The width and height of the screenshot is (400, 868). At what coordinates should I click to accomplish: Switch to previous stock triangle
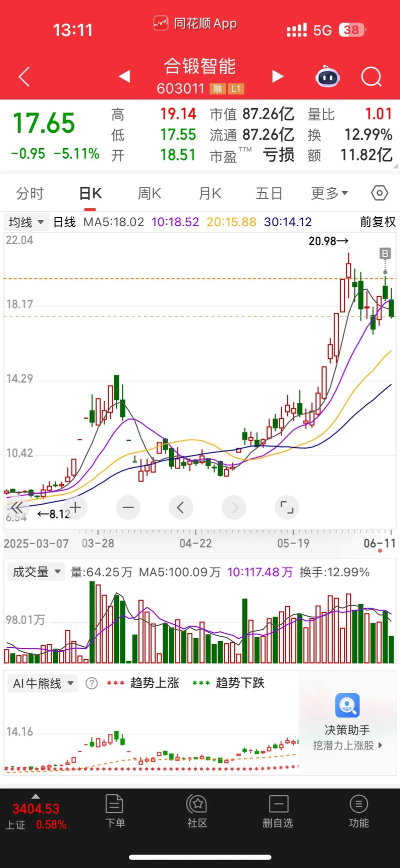coord(124,76)
